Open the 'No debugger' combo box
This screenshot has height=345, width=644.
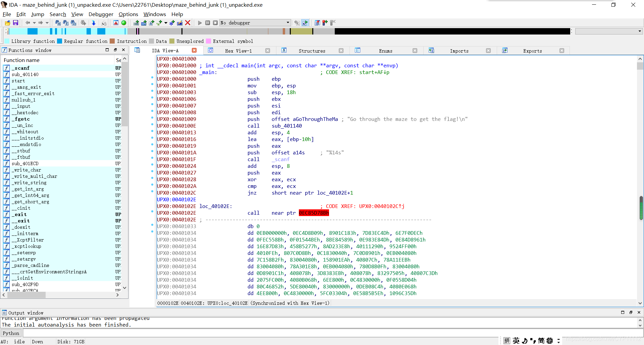pyautogui.click(x=255, y=23)
